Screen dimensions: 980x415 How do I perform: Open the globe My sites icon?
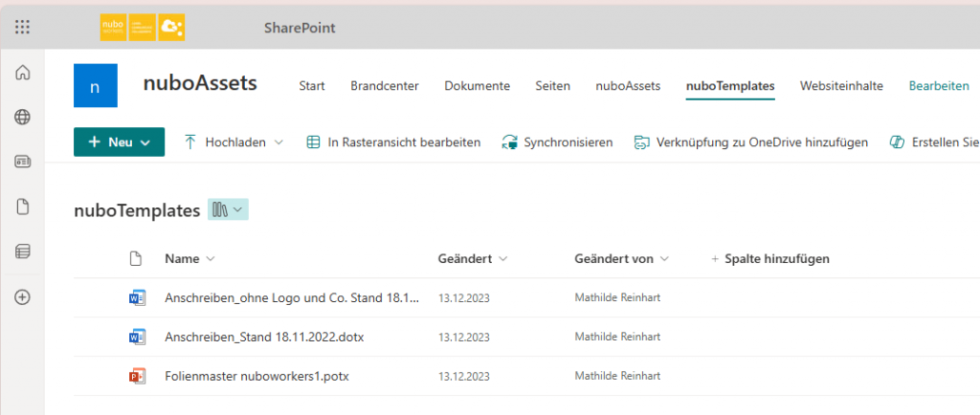23,117
